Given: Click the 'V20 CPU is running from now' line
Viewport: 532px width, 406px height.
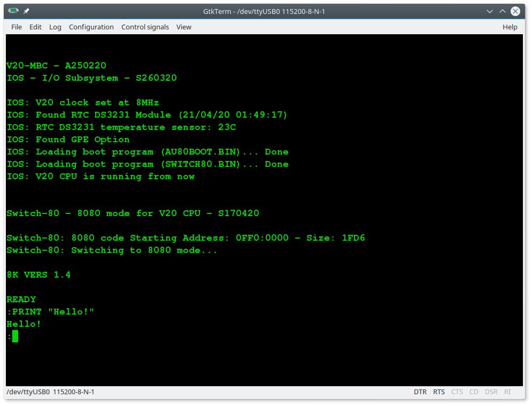Looking at the screenshot, I should pos(101,177).
